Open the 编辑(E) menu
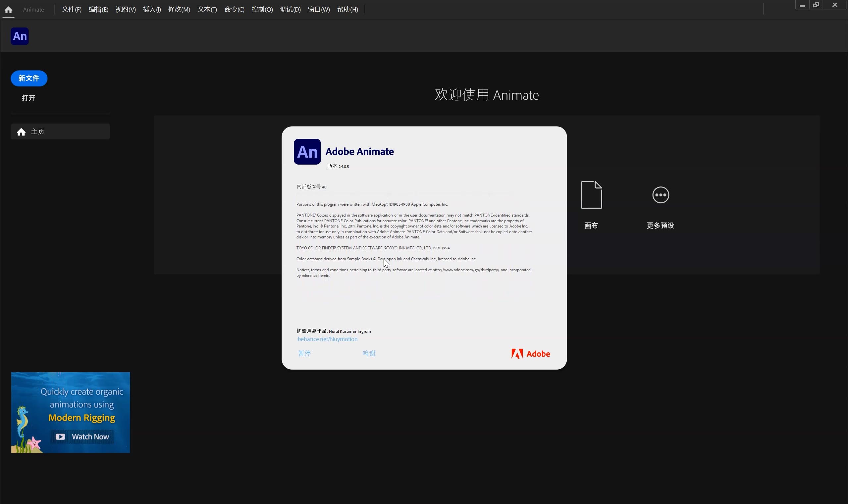This screenshot has height=504, width=848. click(98, 10)
